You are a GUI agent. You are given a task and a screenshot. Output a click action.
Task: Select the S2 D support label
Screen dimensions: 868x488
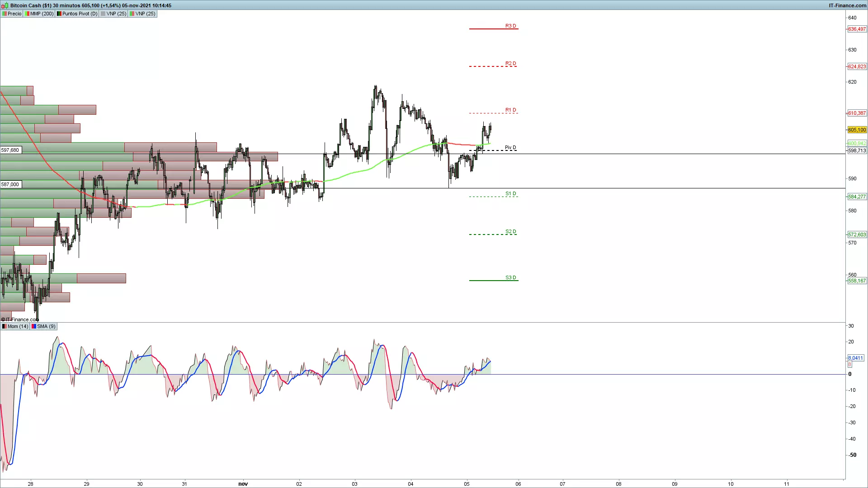tap(510, 231)
